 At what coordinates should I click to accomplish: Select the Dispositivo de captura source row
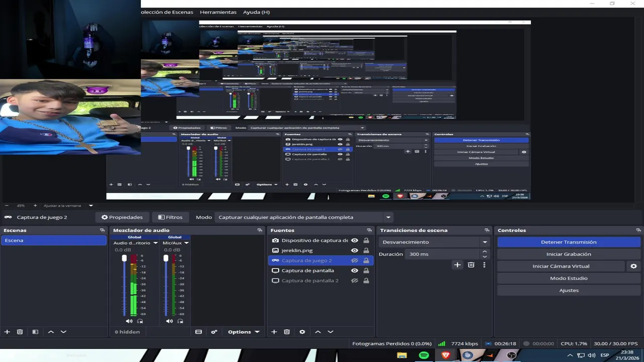point(320,240)
